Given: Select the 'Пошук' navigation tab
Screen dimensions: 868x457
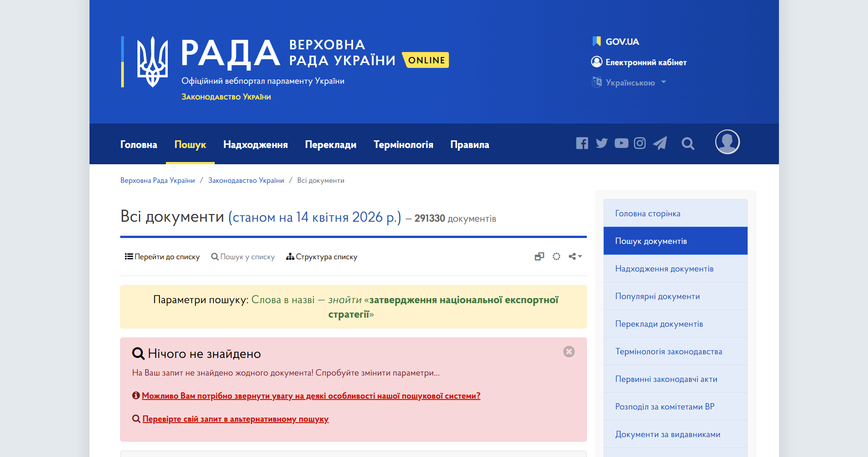Looking at the screenshot, I should [x=190, y=145].
